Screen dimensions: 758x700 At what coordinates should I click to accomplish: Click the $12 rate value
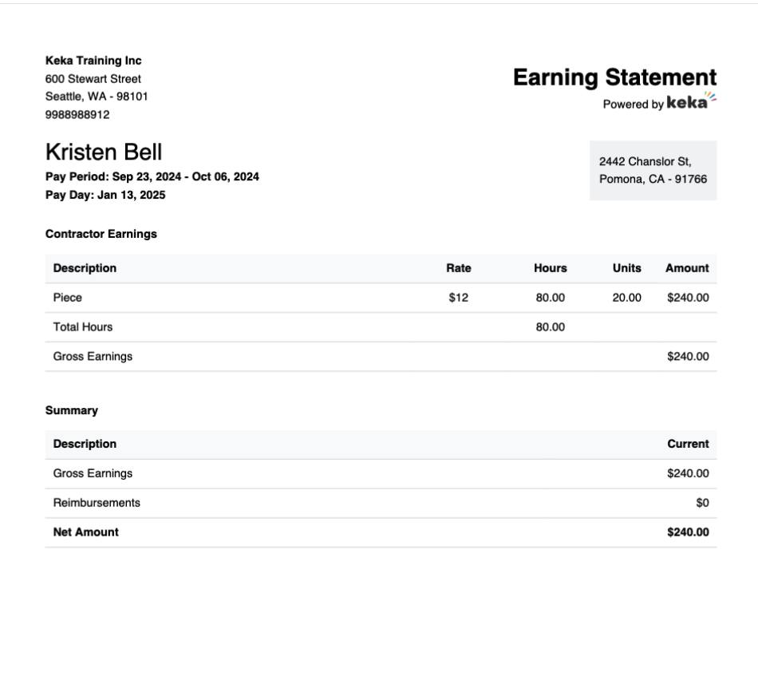point(459,298)
